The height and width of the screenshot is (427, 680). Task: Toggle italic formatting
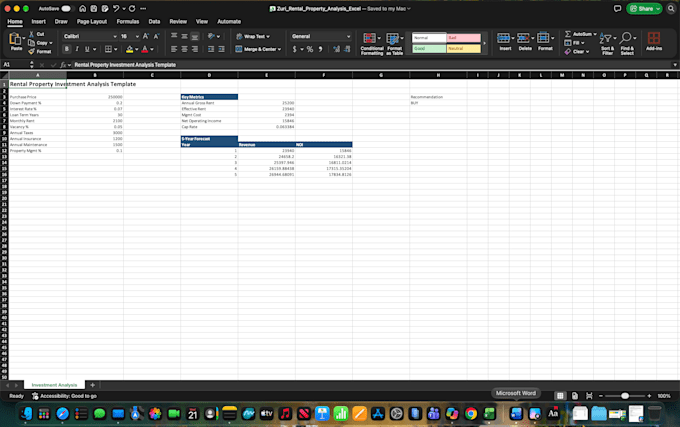point(77,49)
